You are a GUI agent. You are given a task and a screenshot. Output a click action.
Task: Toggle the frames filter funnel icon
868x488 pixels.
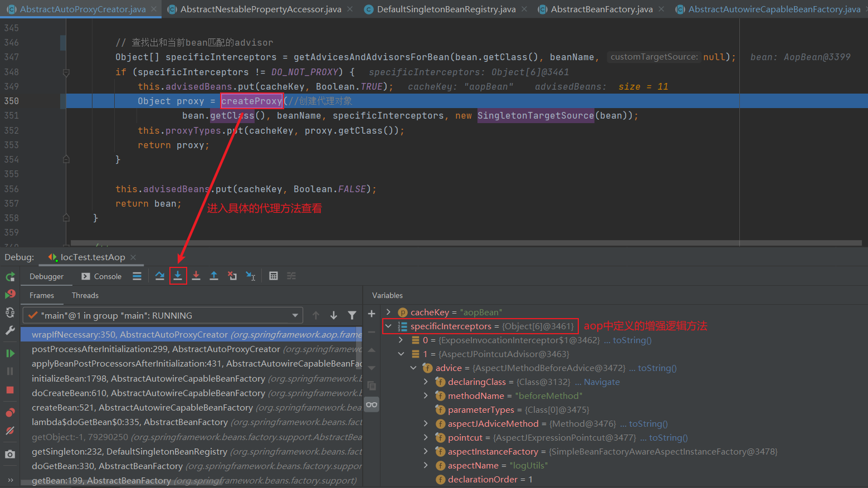pyautogui.click(x=352, y=315)
